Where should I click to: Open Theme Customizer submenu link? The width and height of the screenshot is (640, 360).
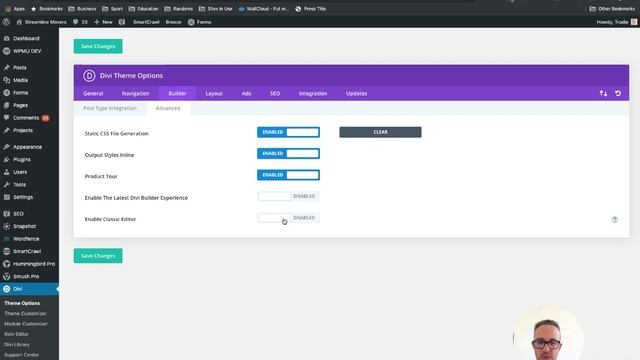point(25,313)
